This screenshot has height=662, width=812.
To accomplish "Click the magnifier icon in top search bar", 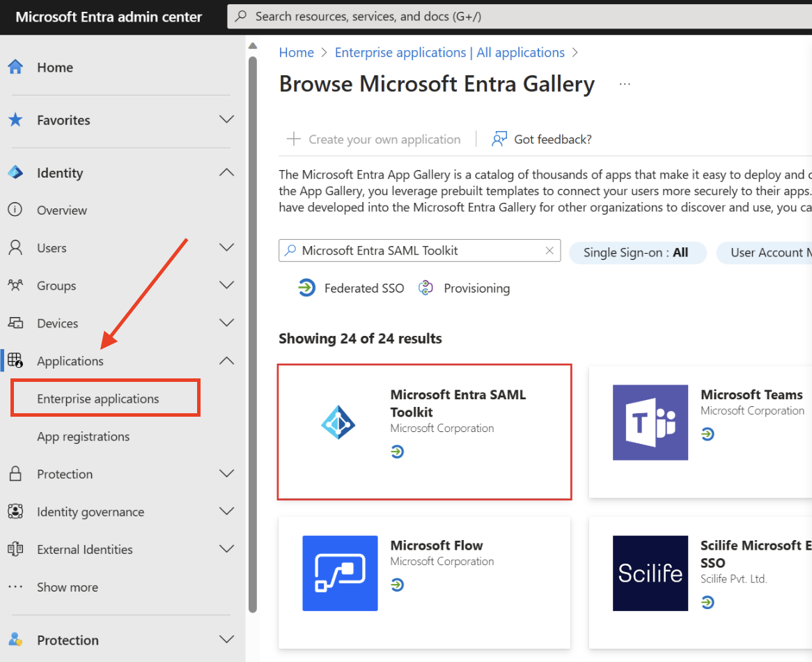I will [x=240, y=16].
